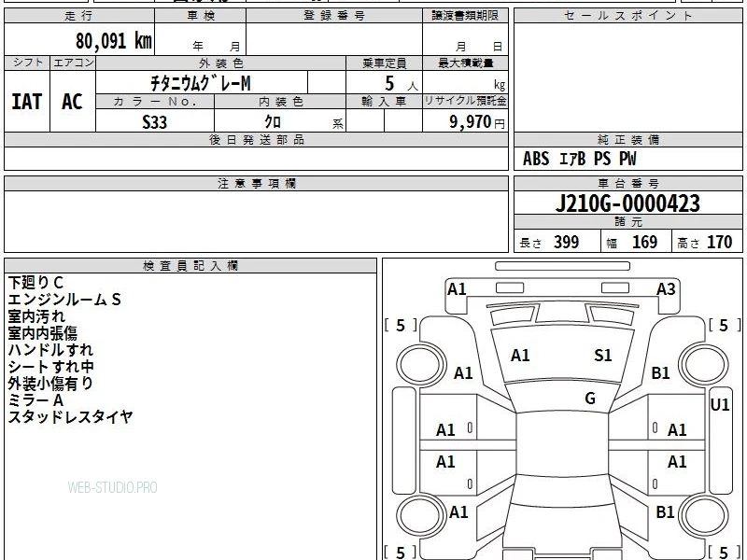Click the 車台番号 header
Screen dimensions: 747x560
627,184
